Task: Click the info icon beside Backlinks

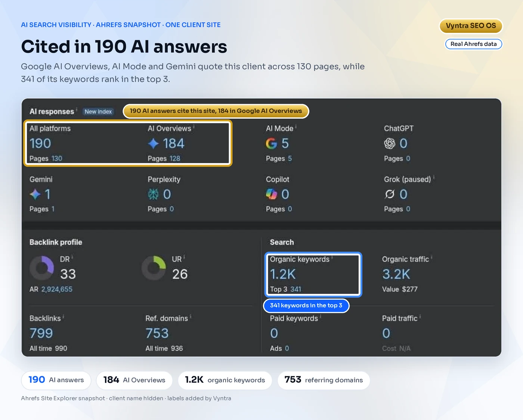Action: tap(63, 317)
